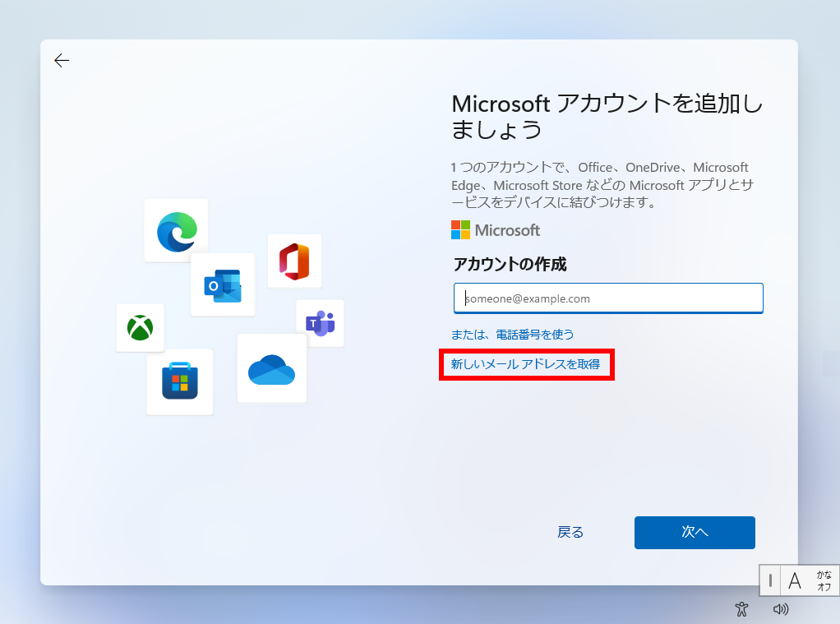The width and height of the screenshot is (840, 624).
Task: Click the または、電話番号を使う link
Action: click(x=512, y=335)
